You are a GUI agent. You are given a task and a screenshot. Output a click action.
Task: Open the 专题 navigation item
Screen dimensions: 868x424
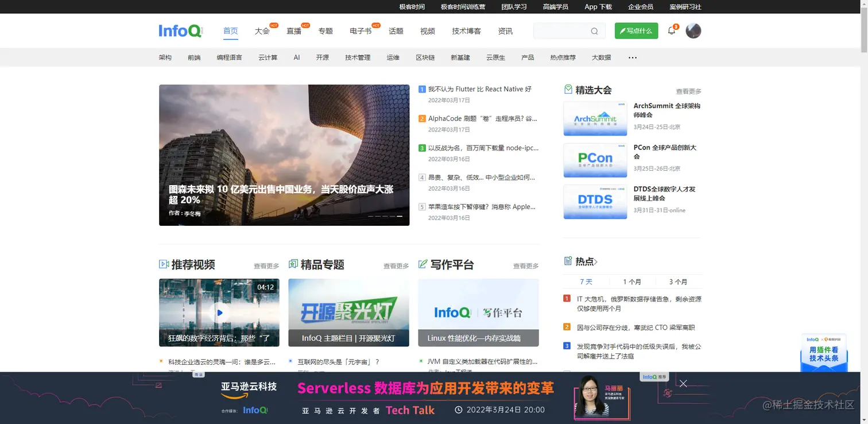point(325,31)
